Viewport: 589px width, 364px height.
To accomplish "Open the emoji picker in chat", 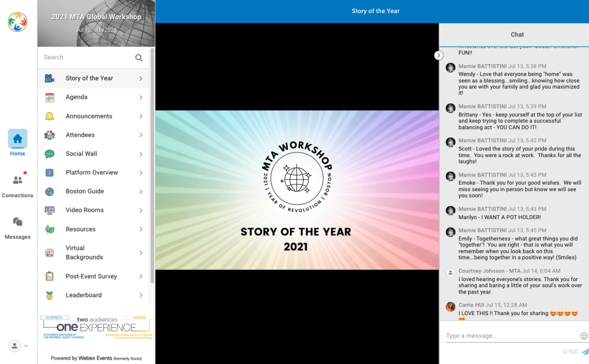I will (x=584, y=336).
